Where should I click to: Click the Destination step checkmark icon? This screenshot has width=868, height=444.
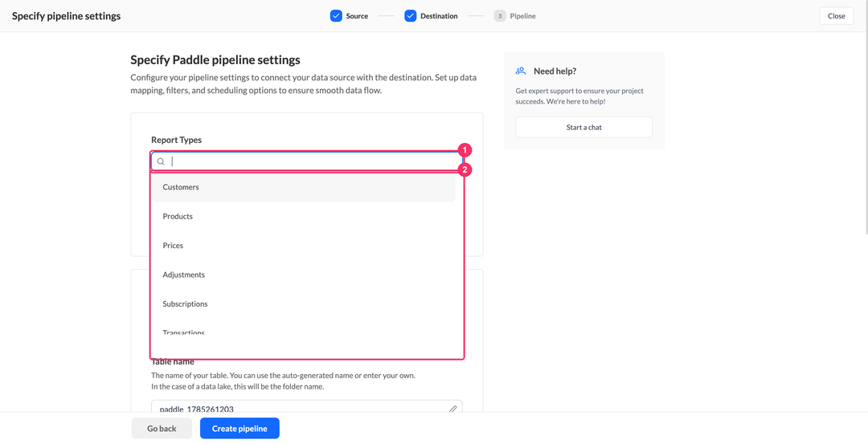(x=410, y=16)
